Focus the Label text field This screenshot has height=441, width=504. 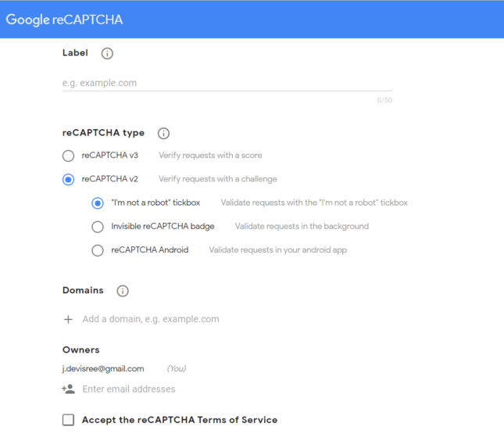point(227,83)
